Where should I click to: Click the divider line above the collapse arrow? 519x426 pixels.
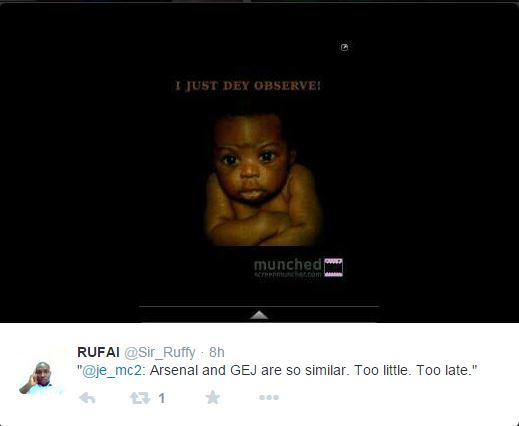259,306
